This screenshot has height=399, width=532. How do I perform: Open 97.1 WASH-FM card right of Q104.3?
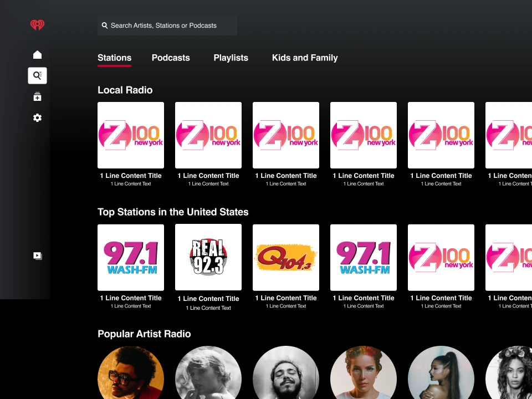coord(364,257)
